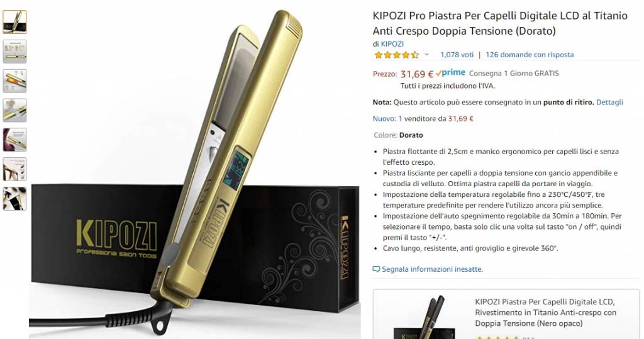Open the KIPOZI brand link
Screen dimensions: 644x339
coord(392,44)
